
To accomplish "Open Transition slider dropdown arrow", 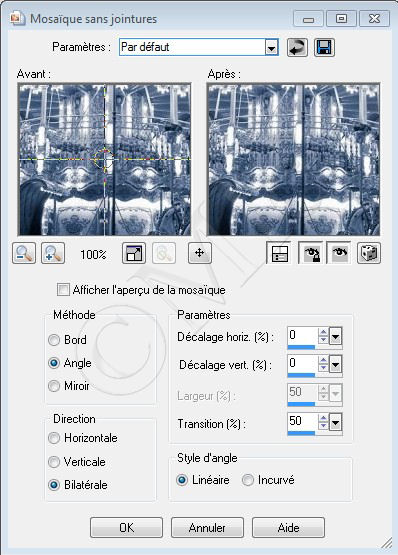I will coord(335,422).
